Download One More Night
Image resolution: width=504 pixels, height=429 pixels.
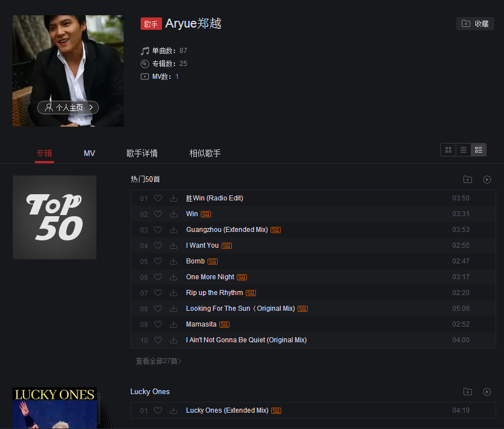tap(174, 277)
